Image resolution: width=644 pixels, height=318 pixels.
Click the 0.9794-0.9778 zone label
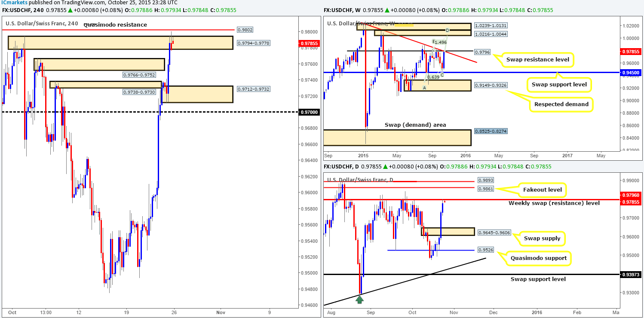pyautogui.click(x=254, y=43)
